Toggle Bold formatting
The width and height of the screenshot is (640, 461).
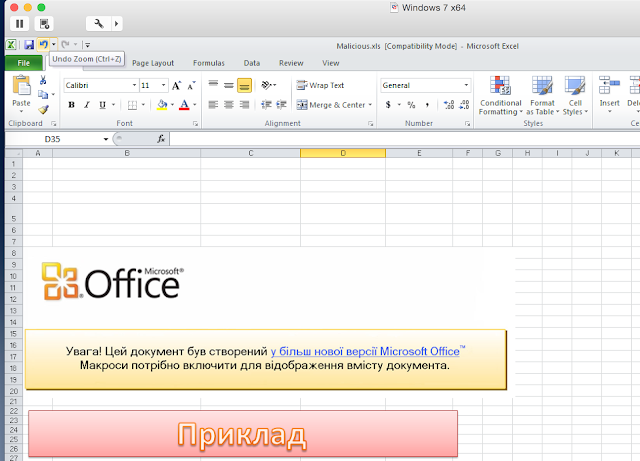pyautogui.click(x=71, y=105)
